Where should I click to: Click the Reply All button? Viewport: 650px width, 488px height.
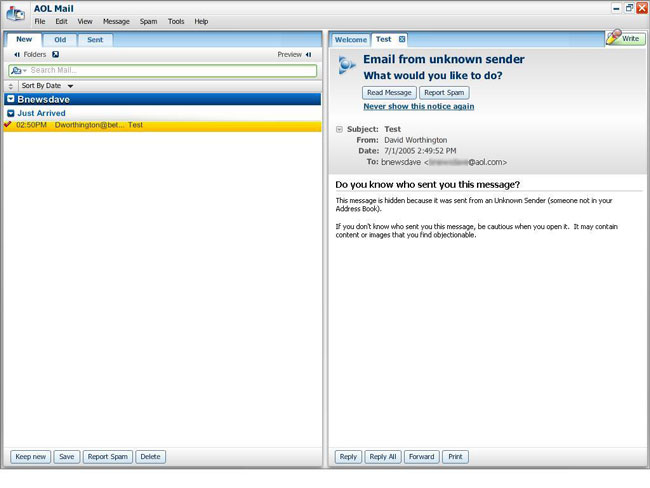point(383,457)
